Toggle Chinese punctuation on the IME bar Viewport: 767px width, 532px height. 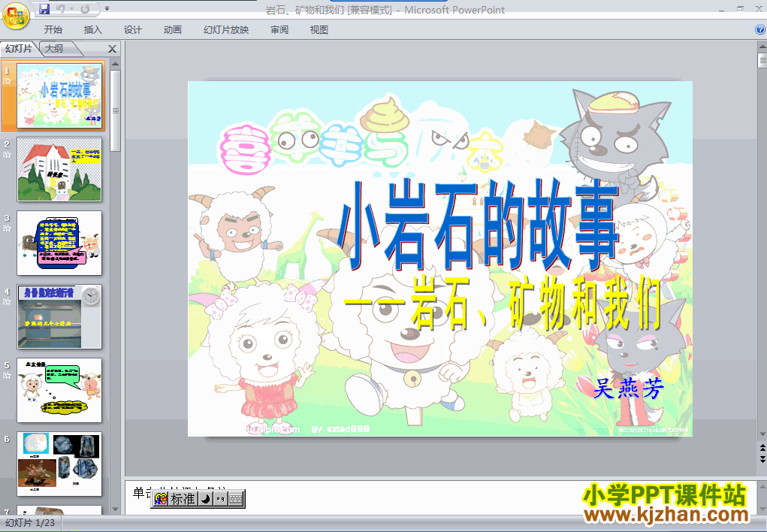[220, 499]
